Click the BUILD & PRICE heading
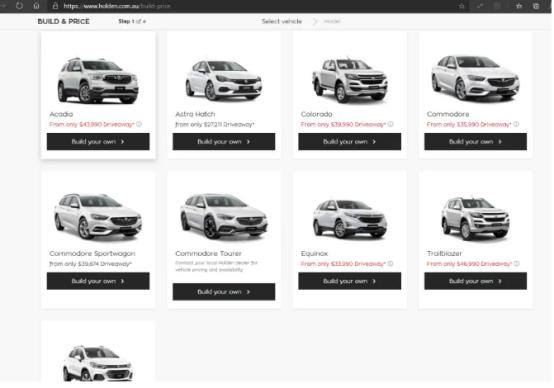This screenshot has height=388, width=554. click(64, 22)
